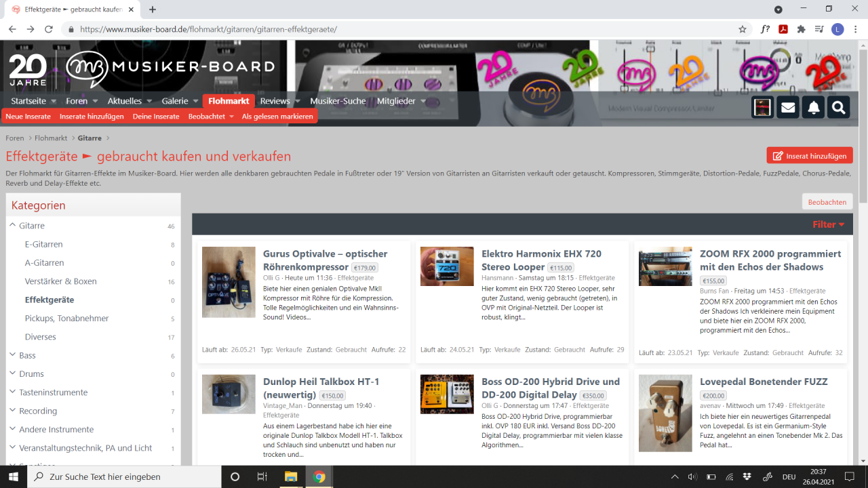Screen dimensions: 868x488
Task: Go back to the previous page
Action: tap(12, 29)
